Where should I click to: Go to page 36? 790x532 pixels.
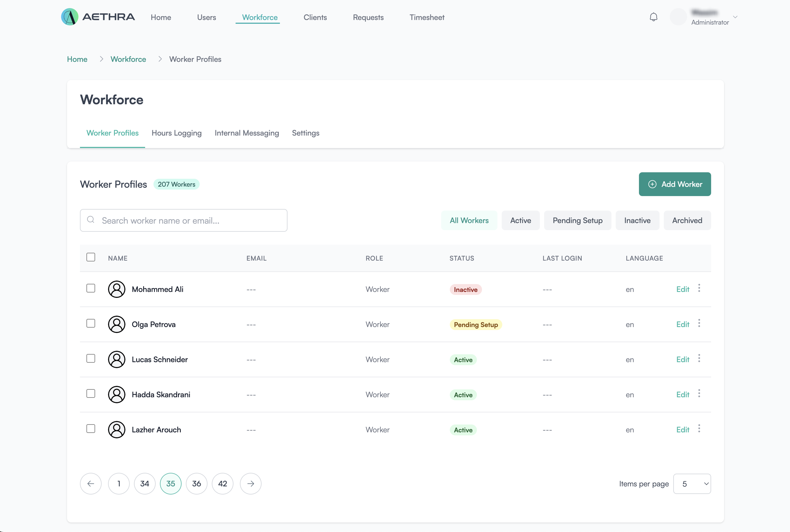point(196,483)
